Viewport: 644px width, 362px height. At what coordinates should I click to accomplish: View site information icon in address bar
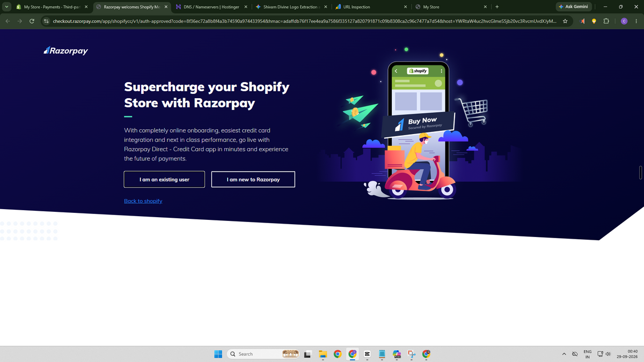coord(47,21)
